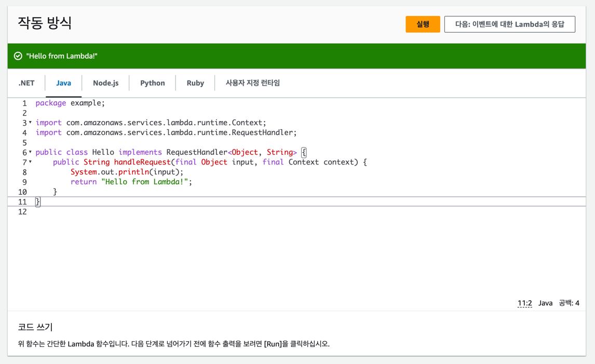Click line number 1 in the gutter
The width and height of the screenshot is (595, 364).
(24, 103)
